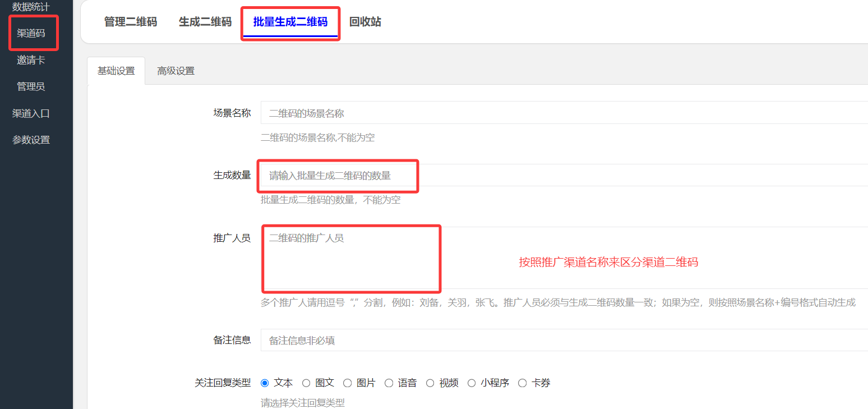This screenshot has height=409, width=868.
Task: Open 邀请卡 sidebar item
Action: [31, 60]
